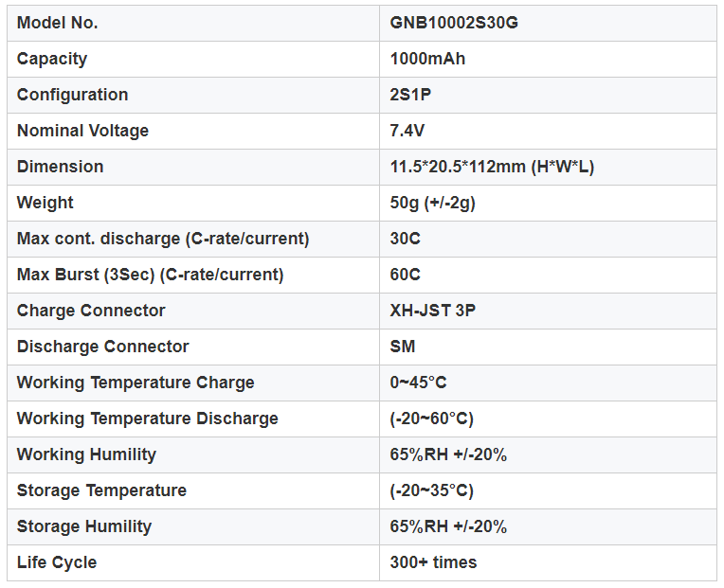Click the Working Temperature Discharge label
Image resolution: width=724 pixels, height=588 pixels.
click(x=148, y=419)
